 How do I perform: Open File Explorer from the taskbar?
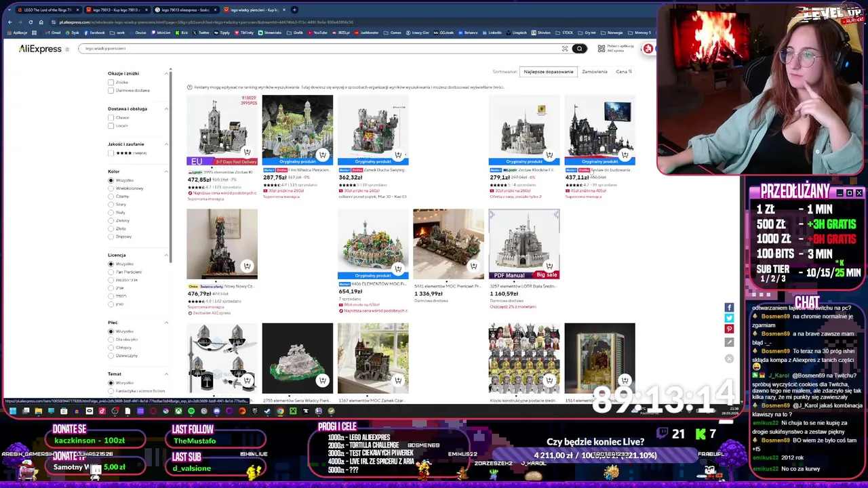coord(38,411)
